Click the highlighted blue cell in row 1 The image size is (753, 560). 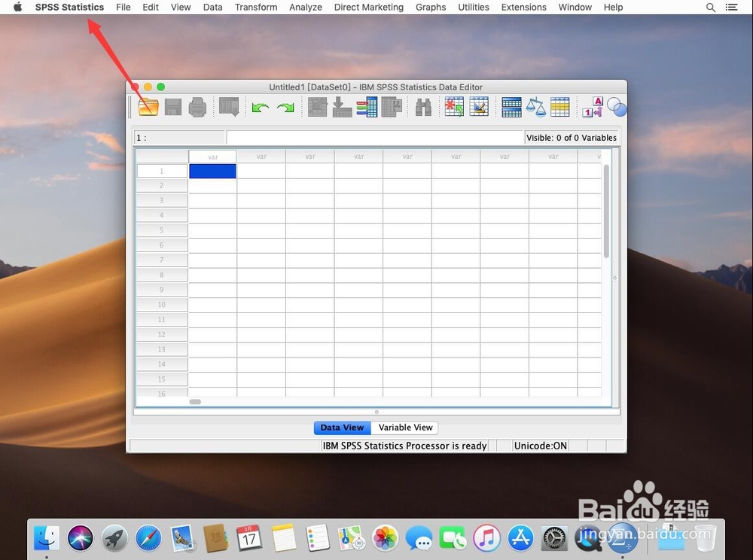(x=212, y=172)
